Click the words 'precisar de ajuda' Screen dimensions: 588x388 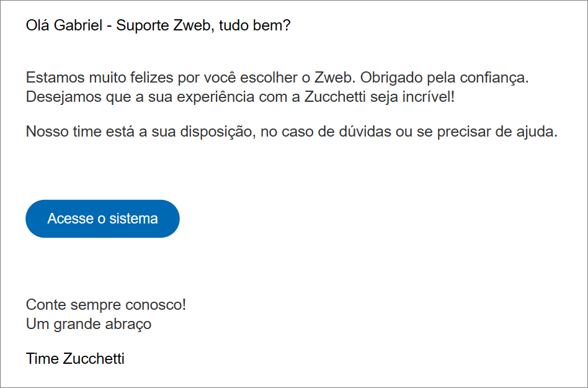497,132
